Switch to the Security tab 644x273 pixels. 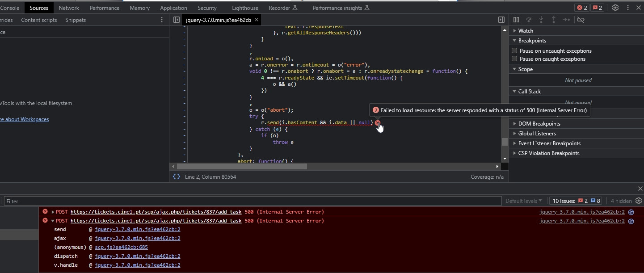coord(207,8)
